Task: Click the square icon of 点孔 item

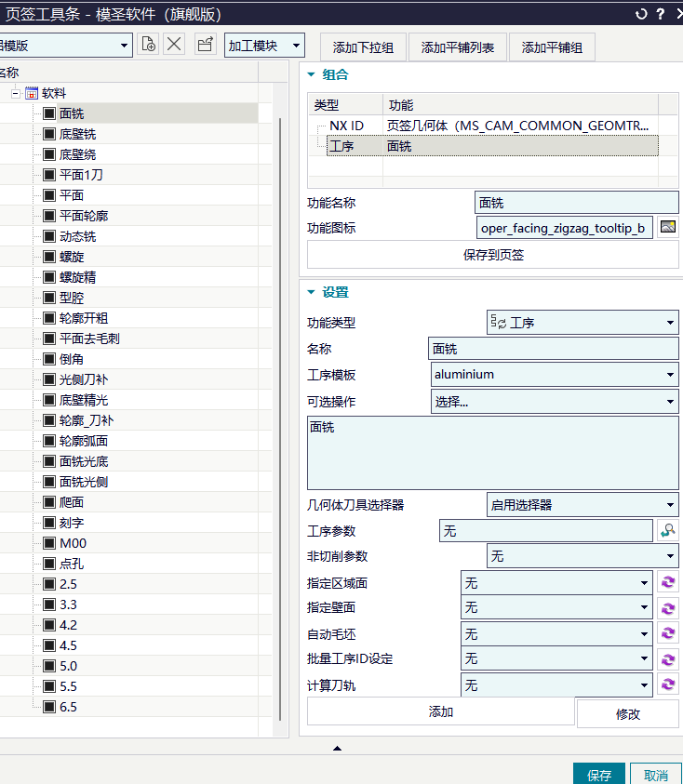Action: coord(49,564)
